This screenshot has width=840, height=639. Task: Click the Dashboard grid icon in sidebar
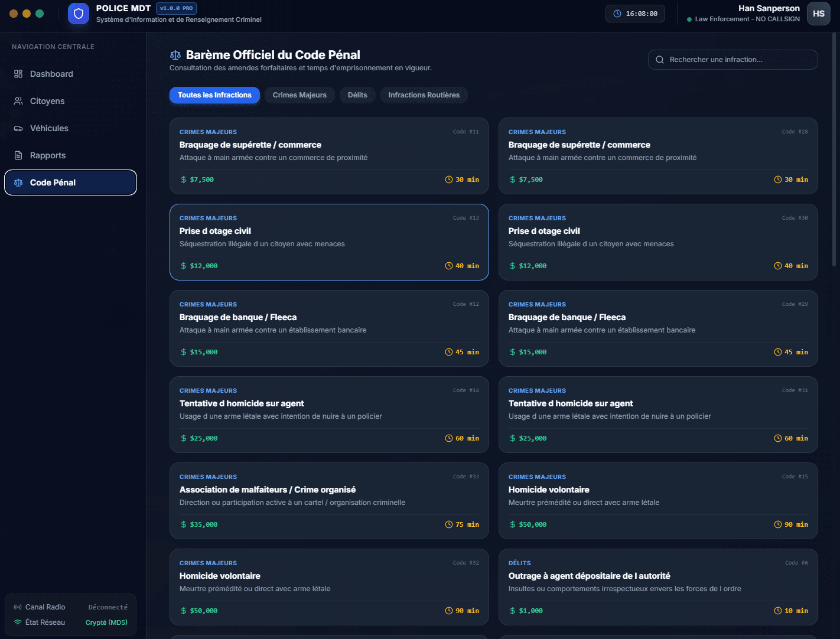(18, 74)
